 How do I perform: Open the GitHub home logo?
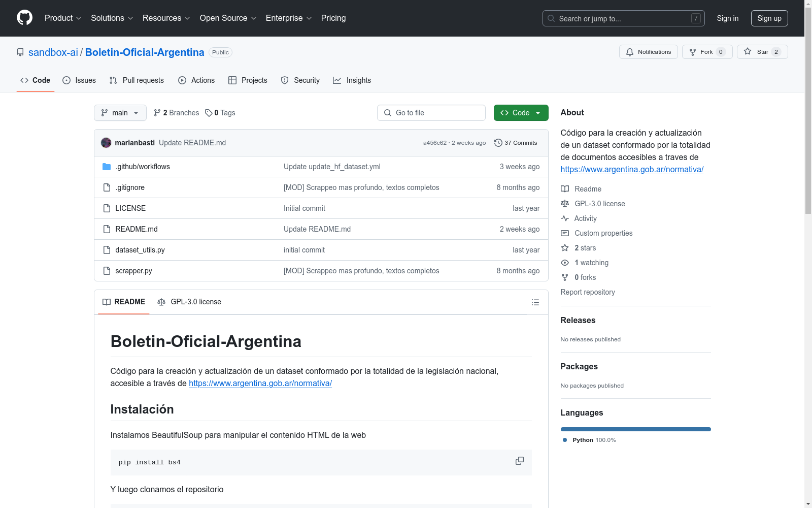(x=24, y=18)
